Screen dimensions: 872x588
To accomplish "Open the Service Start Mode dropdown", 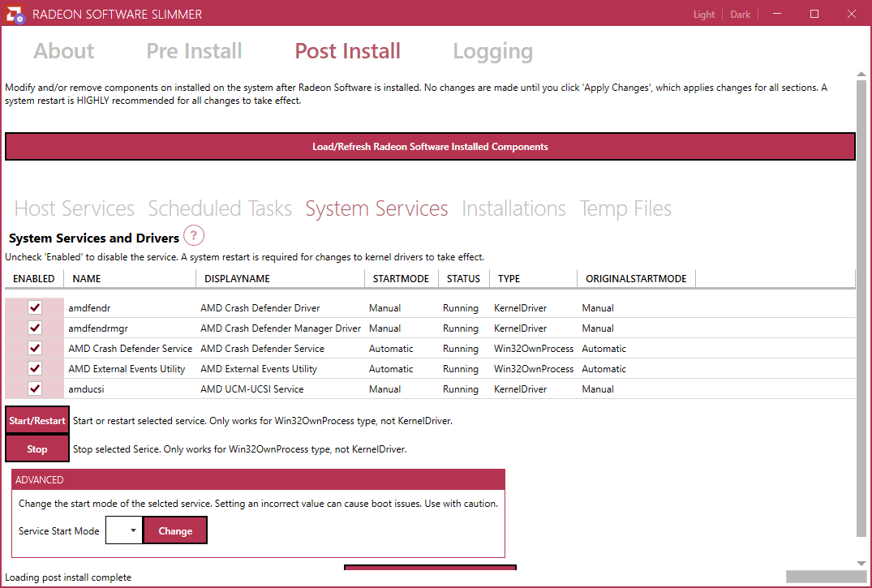I will tap(124, 530).
